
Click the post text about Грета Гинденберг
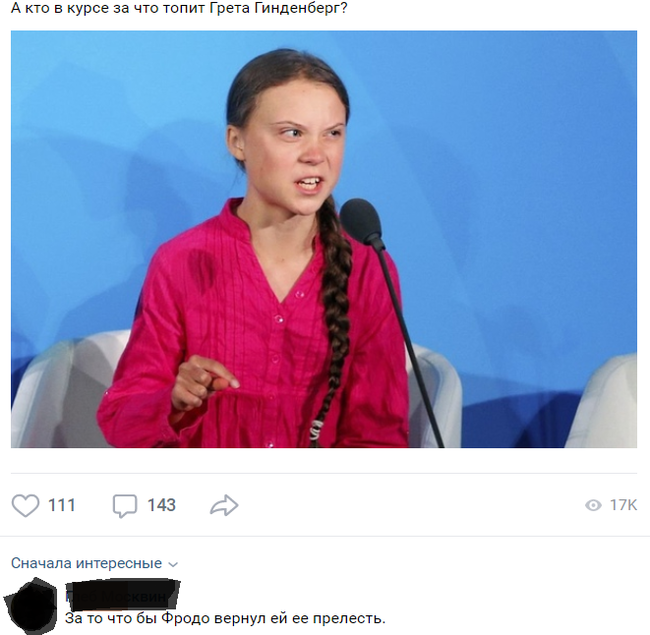tap(179, 7)
